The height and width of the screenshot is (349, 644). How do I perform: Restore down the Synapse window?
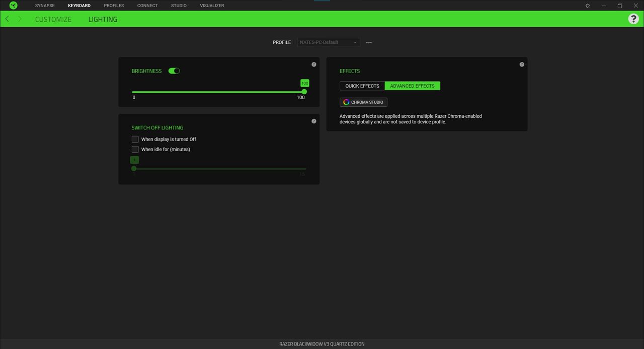click(620, 6)
